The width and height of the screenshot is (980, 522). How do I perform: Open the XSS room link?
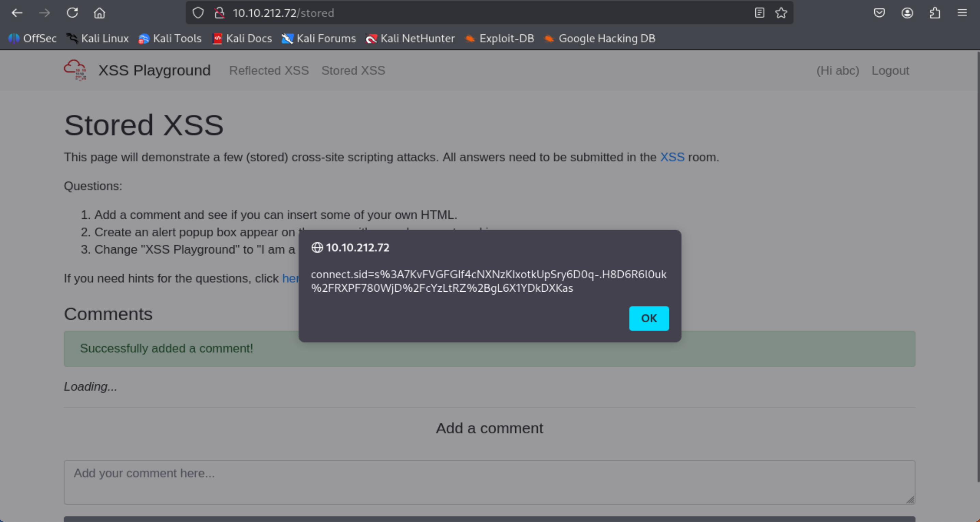pyautogui.click(x=672, y=157)
